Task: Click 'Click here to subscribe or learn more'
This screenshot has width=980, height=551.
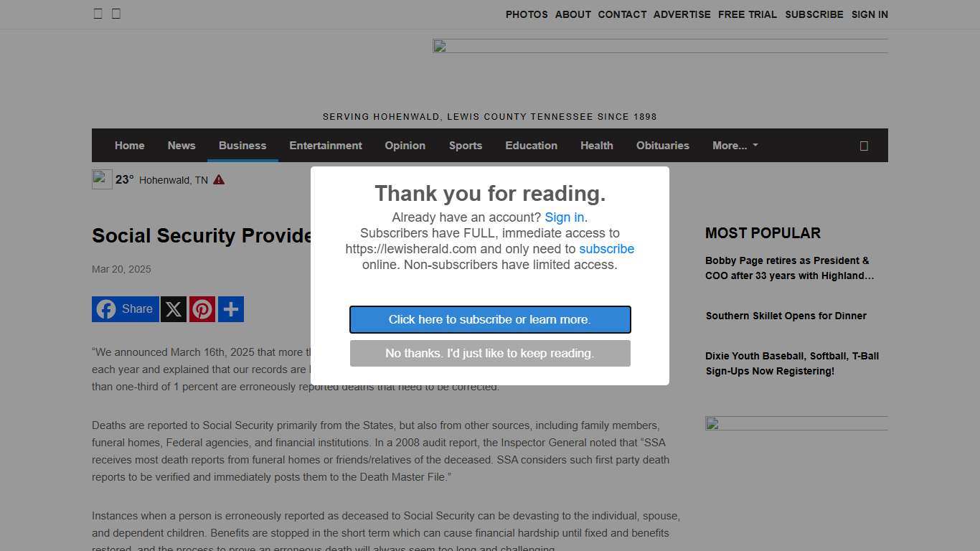Action: (x=490, y=320)
